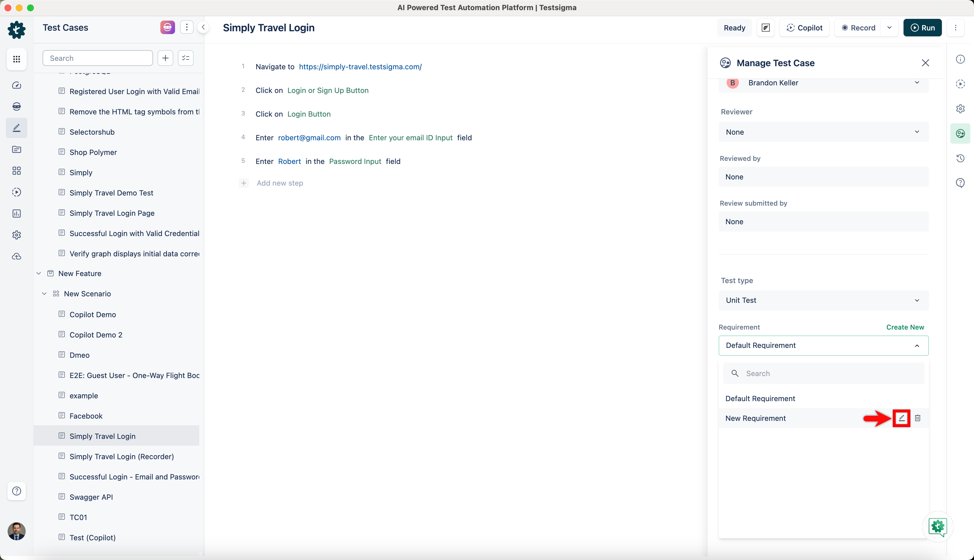Start recording with the Record button
Viewport: 974px width, 560px height.
(858, 28)
